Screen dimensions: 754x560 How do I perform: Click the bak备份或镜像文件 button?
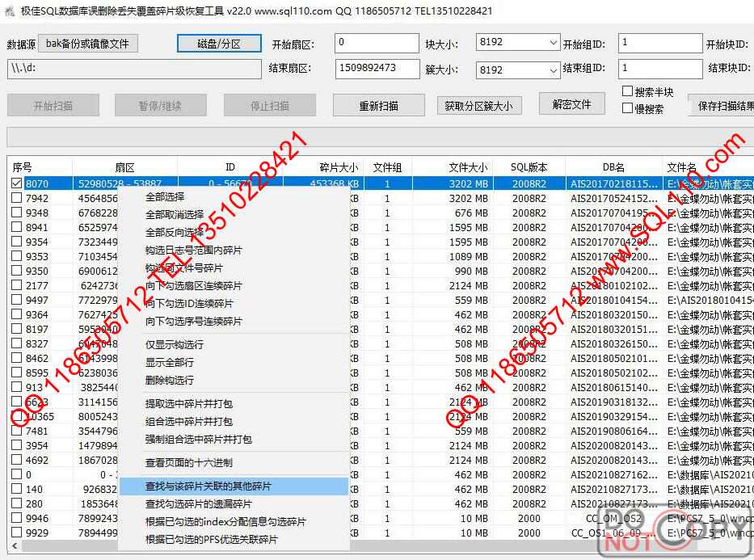87,43
